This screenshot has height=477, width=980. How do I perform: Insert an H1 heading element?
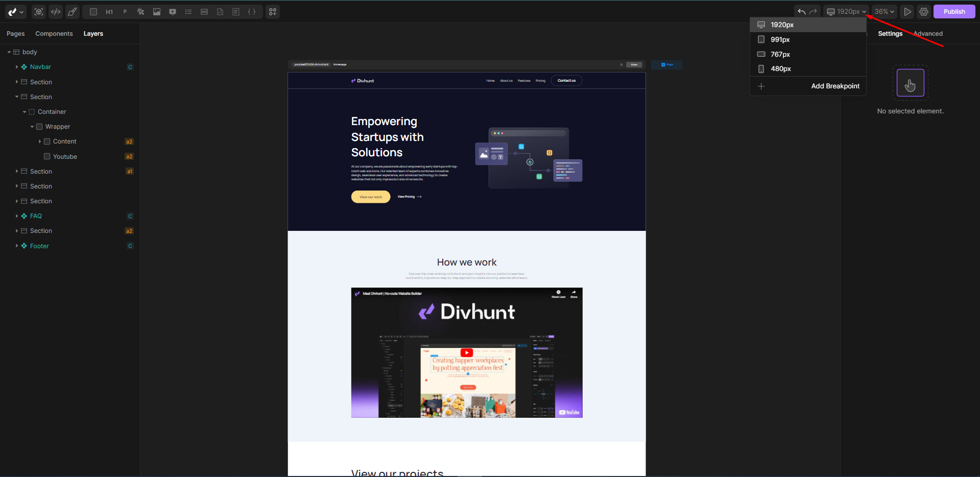(x=109, y=12)
